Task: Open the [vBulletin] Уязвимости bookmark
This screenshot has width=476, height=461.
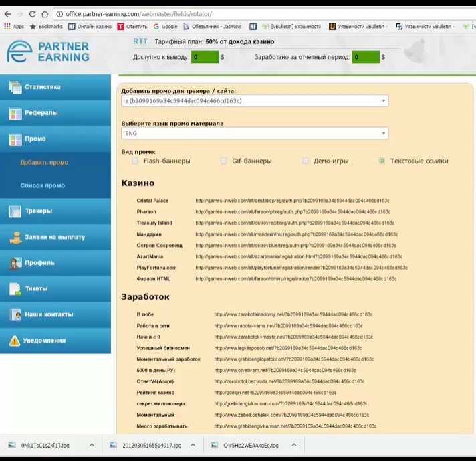Action: point(291,27)
